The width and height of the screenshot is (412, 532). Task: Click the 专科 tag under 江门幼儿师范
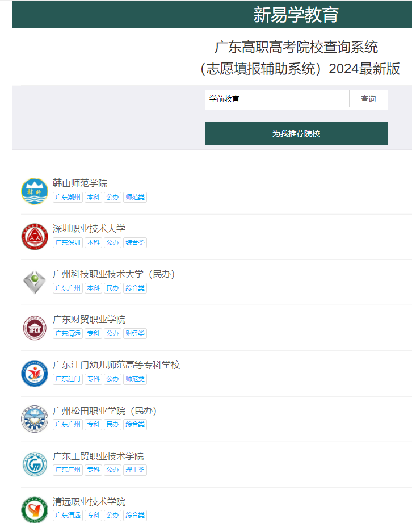coord(93,379)
